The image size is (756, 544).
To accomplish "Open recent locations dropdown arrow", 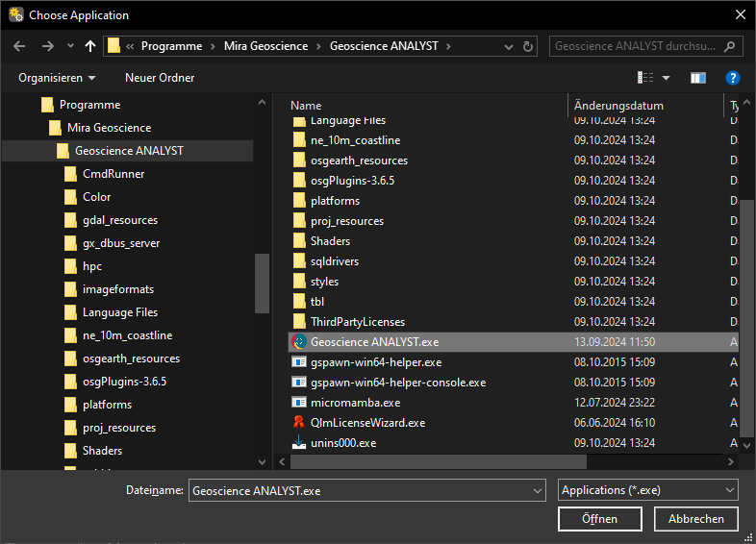I will [x=70, y=46].
